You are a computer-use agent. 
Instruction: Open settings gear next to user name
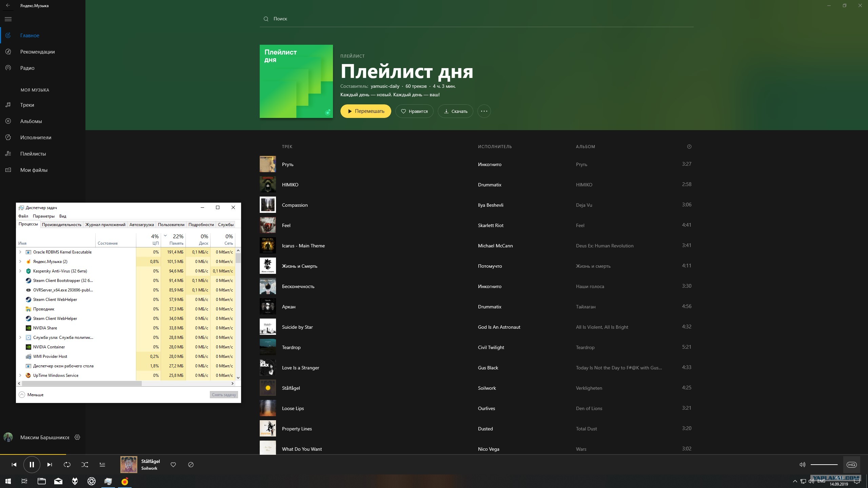click(x=77, y=437)
